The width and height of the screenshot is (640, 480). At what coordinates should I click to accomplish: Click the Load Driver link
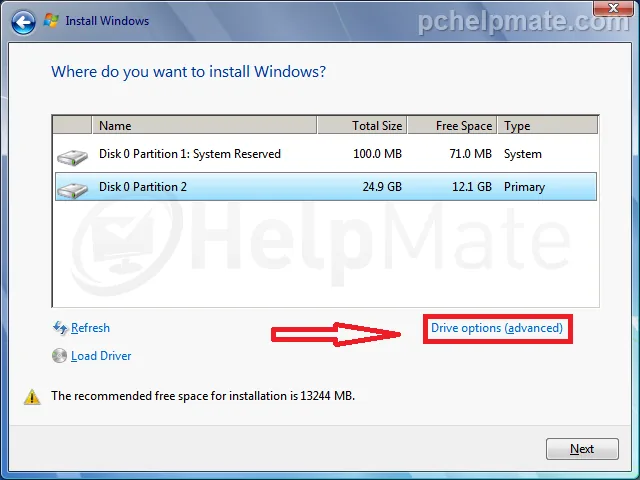click(101, 356)
